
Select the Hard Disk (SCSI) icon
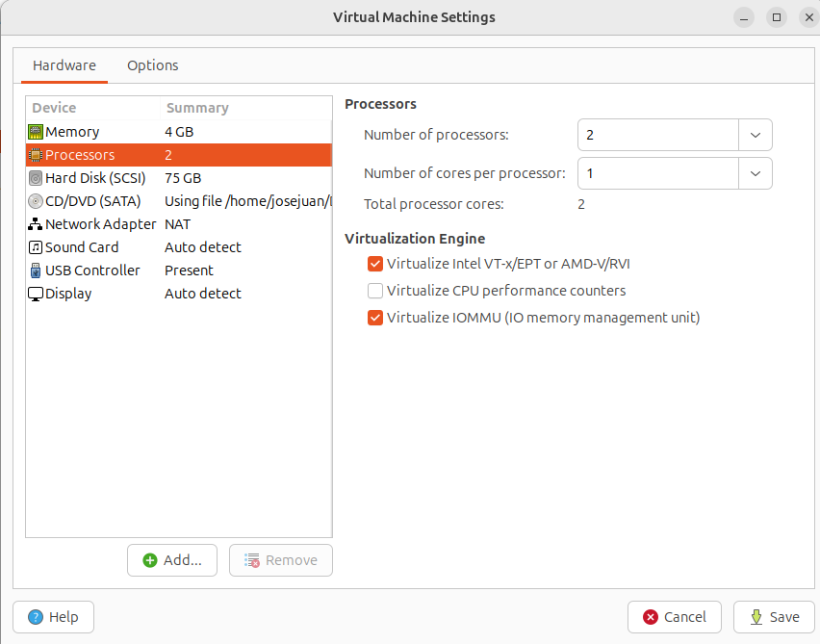click(x=34, y=177)
